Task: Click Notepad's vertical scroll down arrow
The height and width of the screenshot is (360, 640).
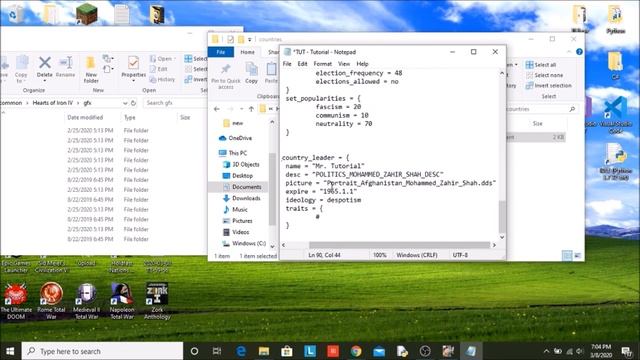Action: coord(502,237)
